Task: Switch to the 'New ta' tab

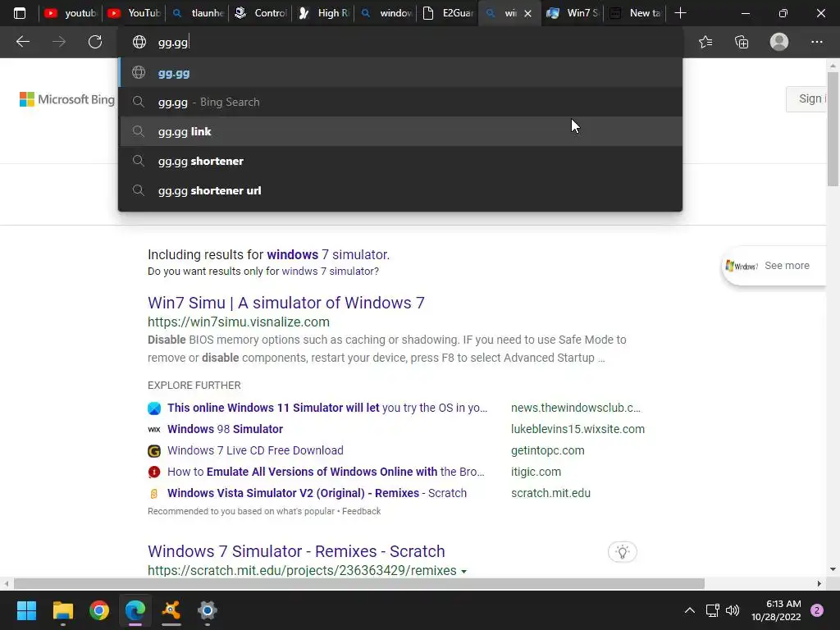Action: (636, 13)
